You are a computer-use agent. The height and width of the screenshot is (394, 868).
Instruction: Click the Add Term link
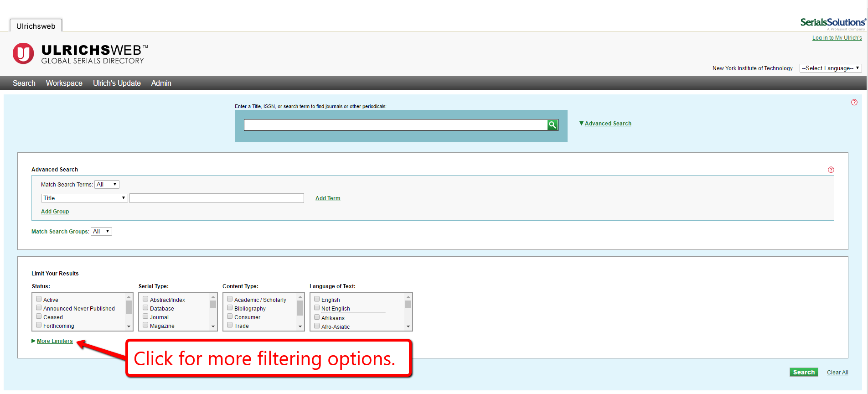[328, 198]
